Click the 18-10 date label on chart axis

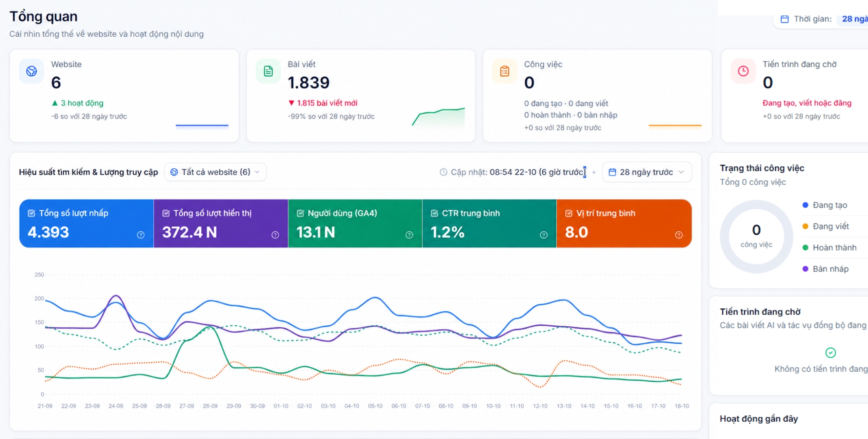pos(682,406)
